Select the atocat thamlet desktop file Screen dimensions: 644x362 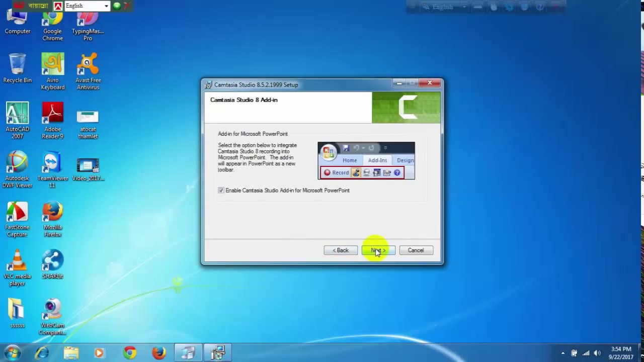pyautogui.click(x=88, y=124)
